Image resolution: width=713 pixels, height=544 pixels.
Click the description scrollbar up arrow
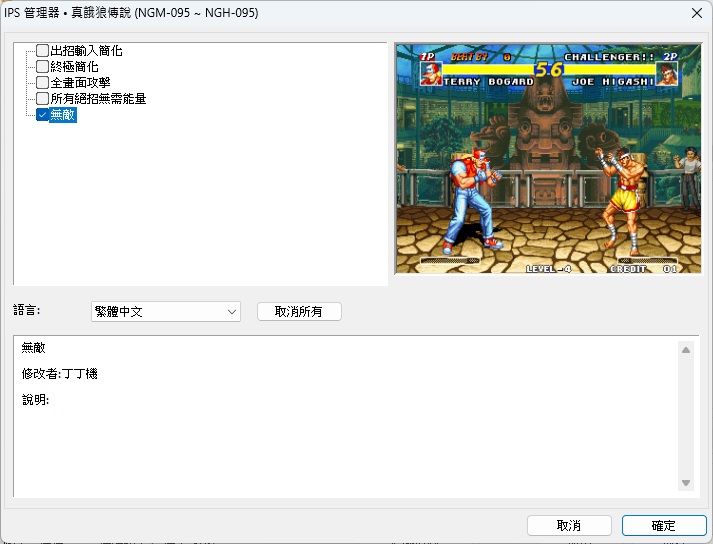coord(686,350)
